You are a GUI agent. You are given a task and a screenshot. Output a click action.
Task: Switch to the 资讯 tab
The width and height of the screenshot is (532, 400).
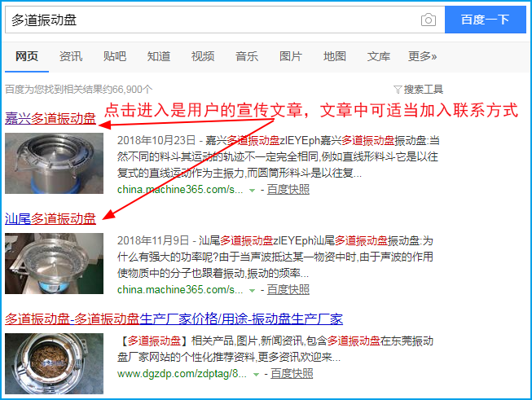point(71,56)
